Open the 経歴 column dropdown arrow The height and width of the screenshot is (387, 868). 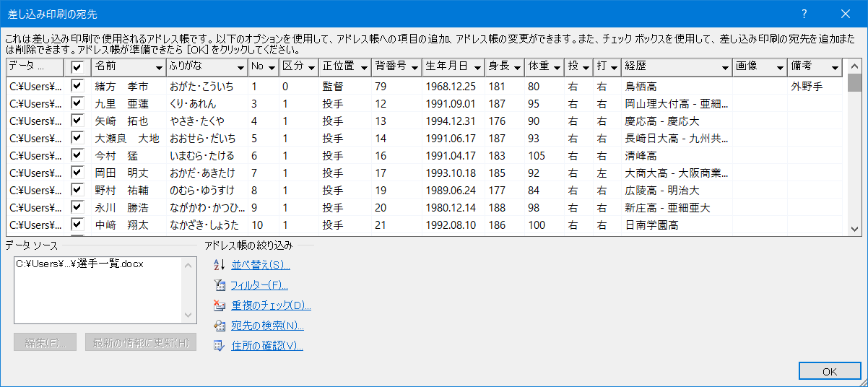pos(725,67)
